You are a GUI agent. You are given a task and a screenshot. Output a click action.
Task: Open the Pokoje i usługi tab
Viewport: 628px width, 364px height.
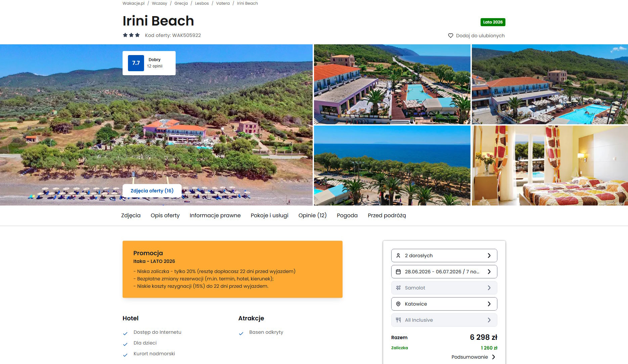tap(269, 216)
